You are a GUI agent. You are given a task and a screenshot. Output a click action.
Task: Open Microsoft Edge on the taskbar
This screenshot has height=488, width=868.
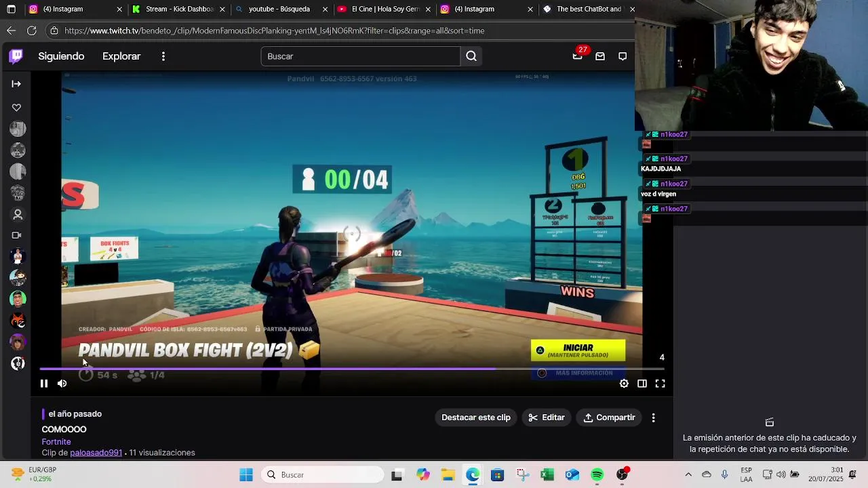473,475
